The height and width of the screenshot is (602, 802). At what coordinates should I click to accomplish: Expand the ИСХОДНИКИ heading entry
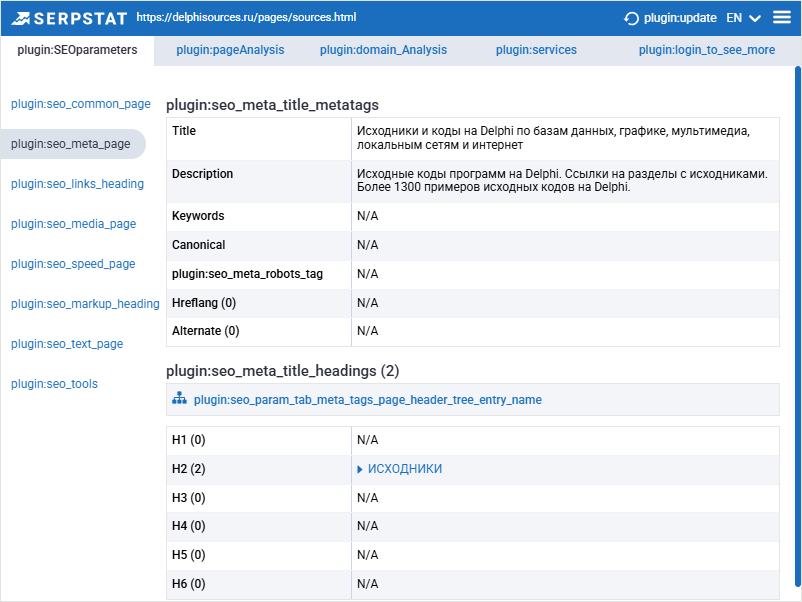pyautogui.click(x=360, y=468)
